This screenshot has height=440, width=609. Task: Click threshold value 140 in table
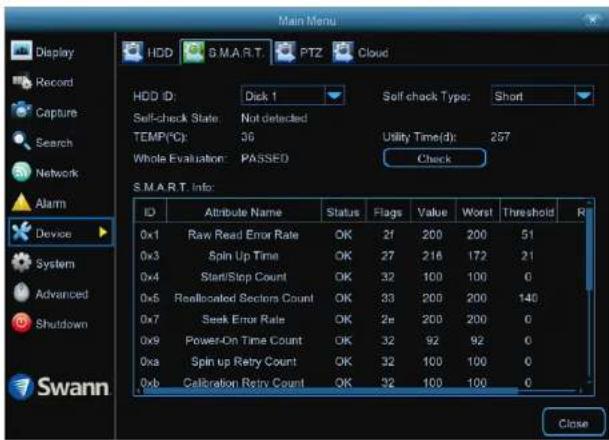click(x=528, y=298)
